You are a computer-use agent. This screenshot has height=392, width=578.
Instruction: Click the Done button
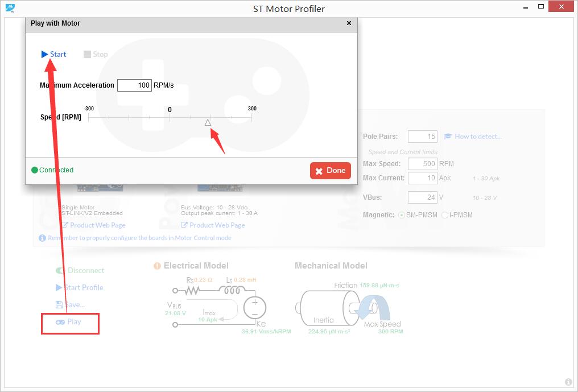(x=331, y=171)
